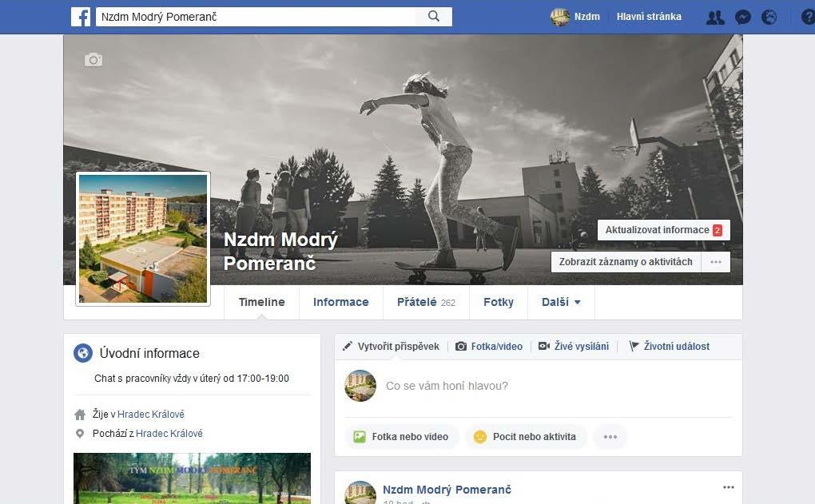
Task: Click Zobrazit záznamy o aktivitách button
Action: pyautogui.click(x=626, y=262)
